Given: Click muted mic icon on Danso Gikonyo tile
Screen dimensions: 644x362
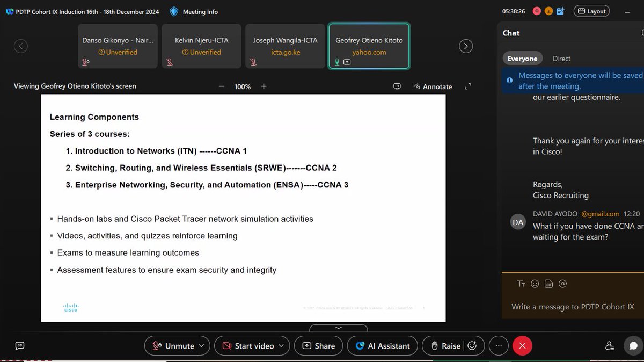Looking at the screenshot, I should tap(85, 62).
